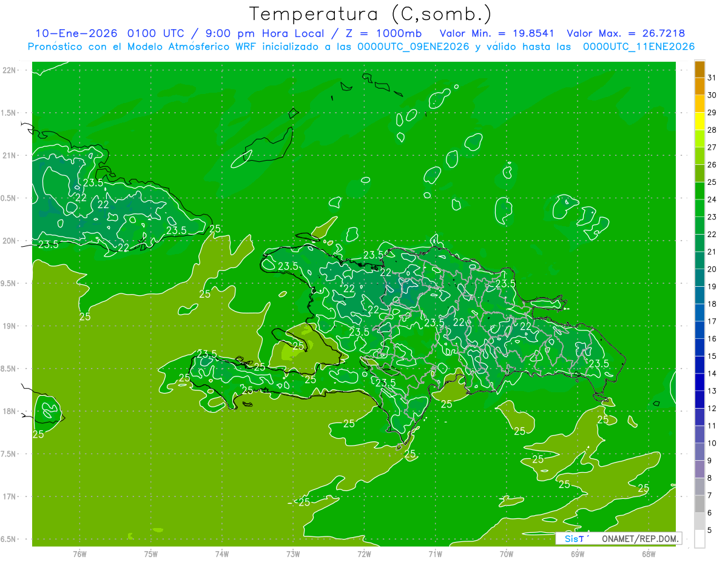The height and width of the screenshot is (562, 728).
Task: Click the "76W" longitude axis label
Action: 79,554
